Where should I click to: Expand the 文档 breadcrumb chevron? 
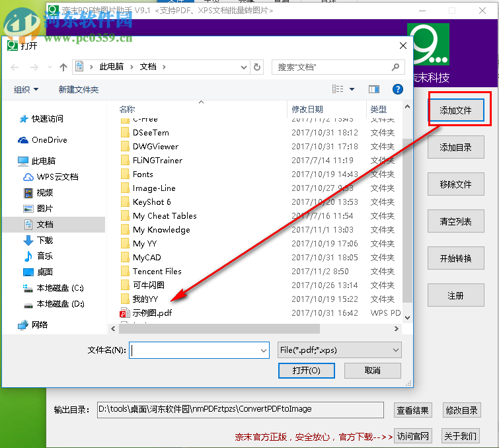point(164,67)
